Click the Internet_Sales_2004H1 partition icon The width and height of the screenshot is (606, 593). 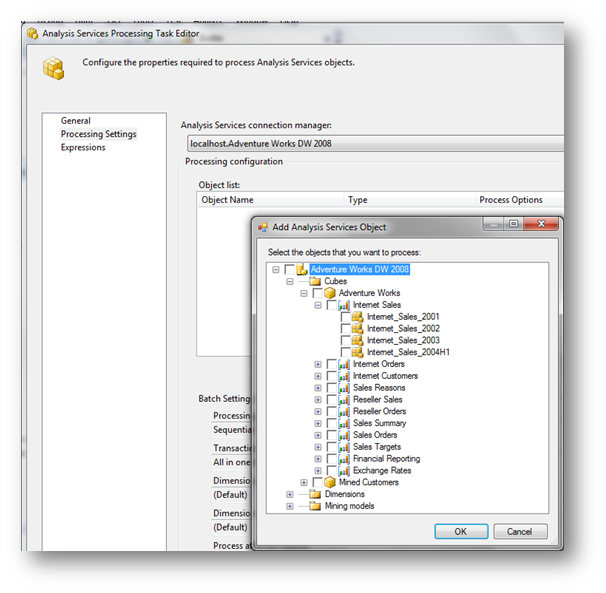(357, 352)
